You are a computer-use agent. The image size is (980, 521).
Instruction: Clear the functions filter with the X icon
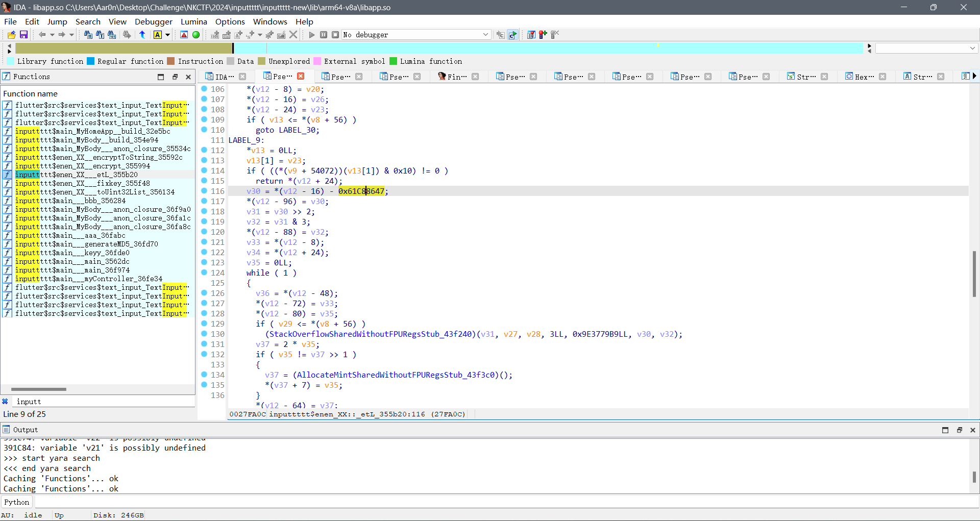pyautogui.click(x=5, y=402)
